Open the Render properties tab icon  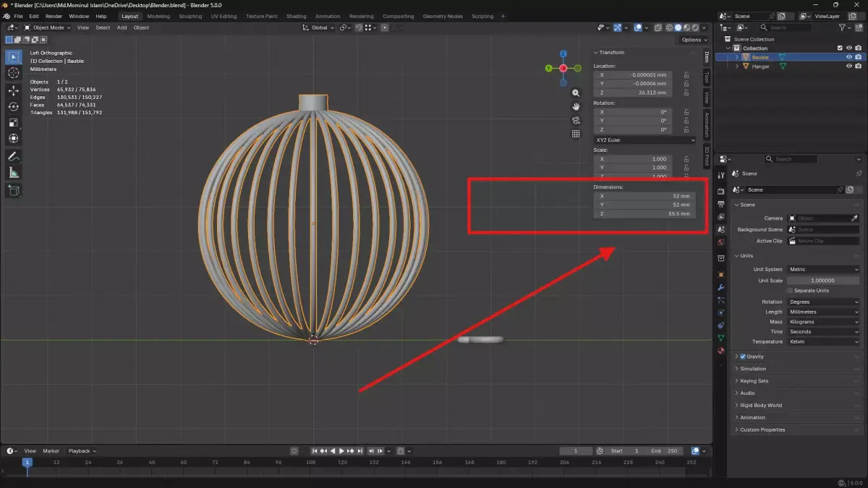(720, 191)
